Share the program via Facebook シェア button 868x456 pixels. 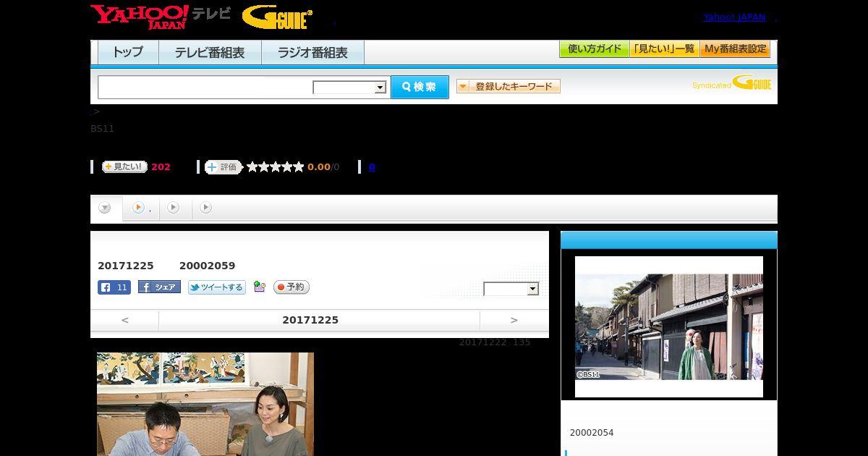[x=159, y=287]
